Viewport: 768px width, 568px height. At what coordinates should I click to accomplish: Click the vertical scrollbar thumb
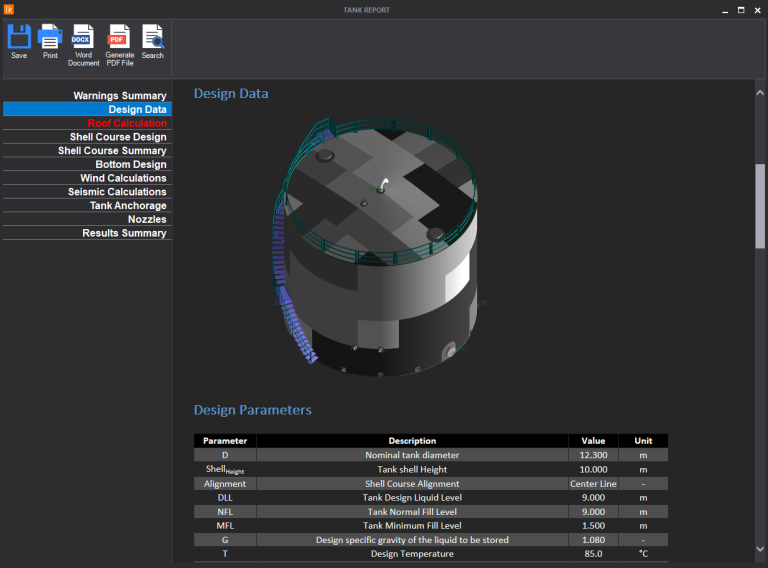pos(760,206)
